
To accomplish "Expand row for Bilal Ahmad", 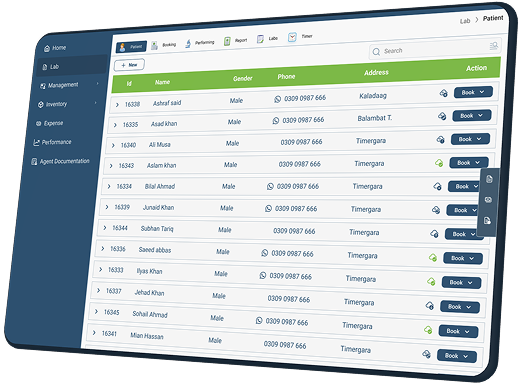I will pos(109,186).
